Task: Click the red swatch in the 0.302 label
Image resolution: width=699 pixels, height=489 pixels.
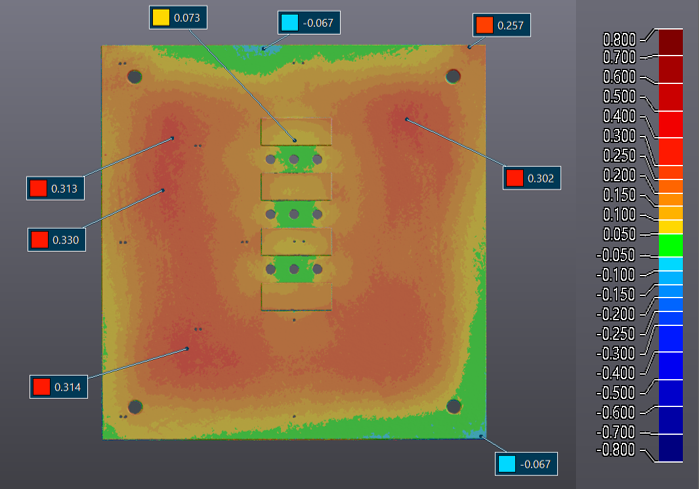Action: [x=514, y=178]
